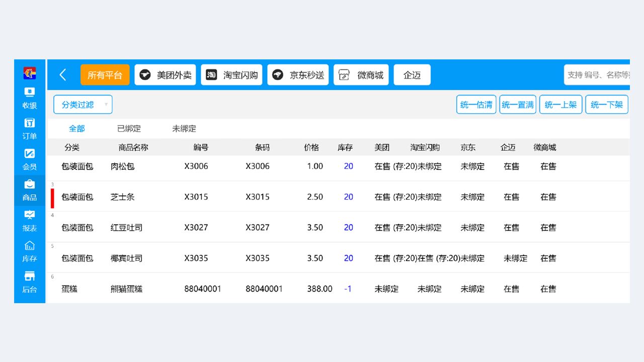Switch to 全部 tab
Screen dimensions: 644x362
pyautogui.click(x=77, y=129)
